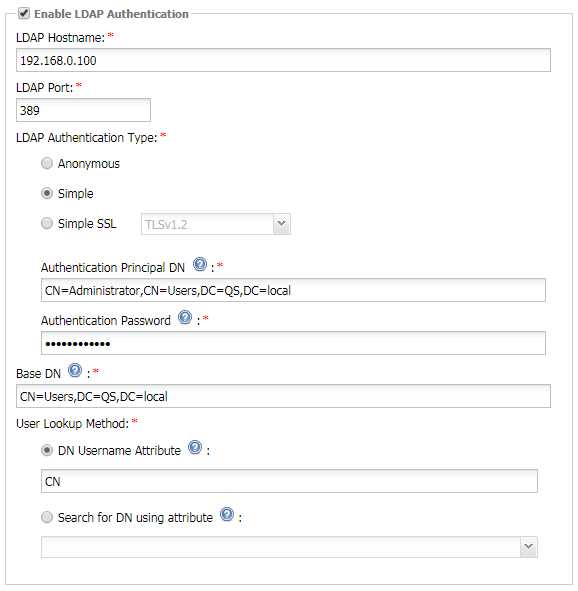Open help for Search for DN using attribute
Viewport: 578px width, 591px height.
[227, 514]
